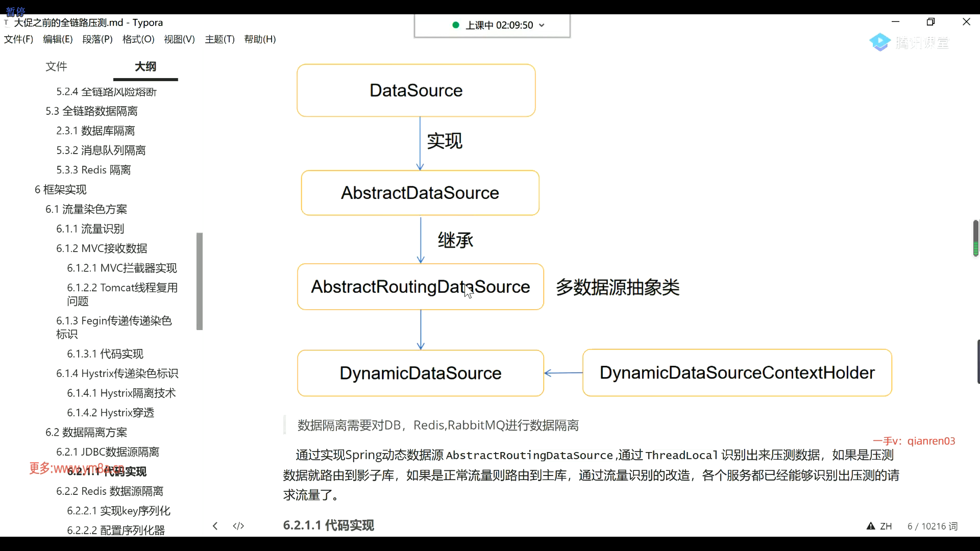
Task: Expand the class timer dropdown arrow
Action: pyautogui.click(x=542, y=26)
